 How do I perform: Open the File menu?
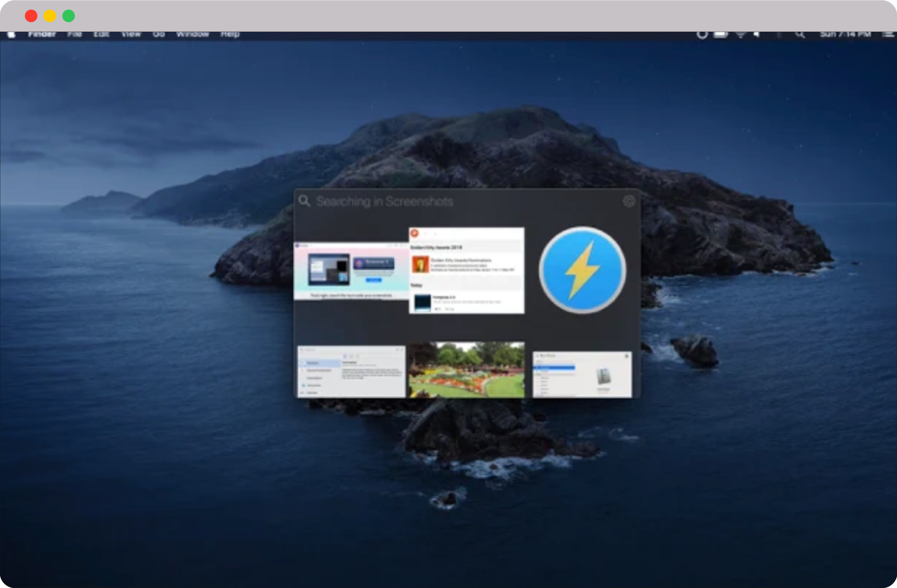tap(74, 35)
